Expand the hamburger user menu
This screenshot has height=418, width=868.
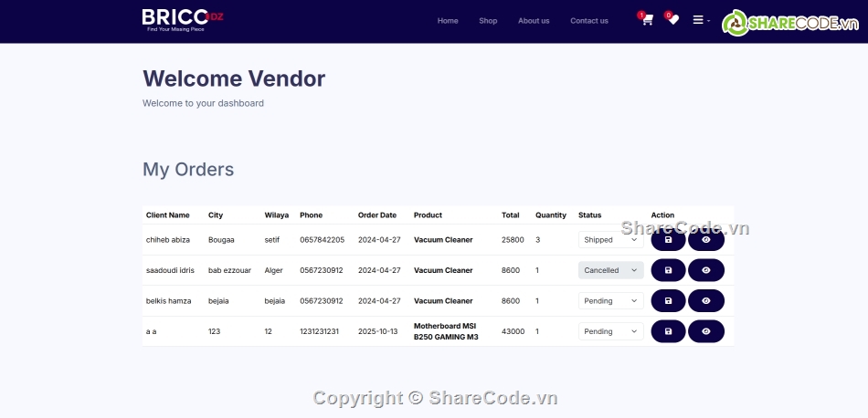tap(701, 20)
